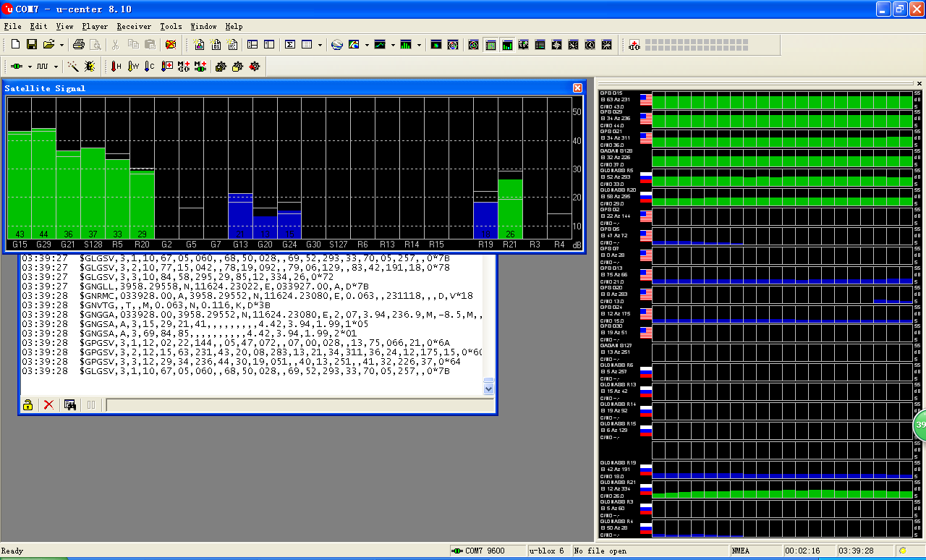Viewport: 926px width, 560px height.
Task: Open the Tools menu
Action: click(171, 26)
